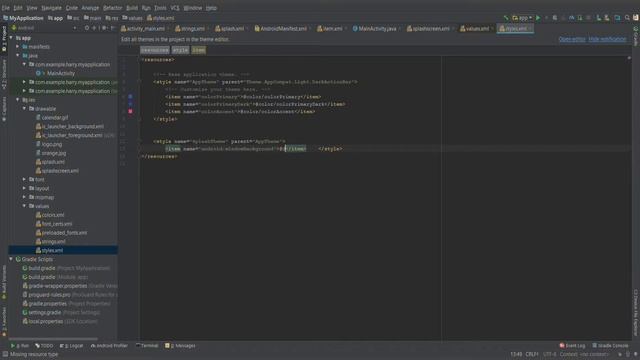Select splashscreen.xml in drawable folder

point(60,171)
